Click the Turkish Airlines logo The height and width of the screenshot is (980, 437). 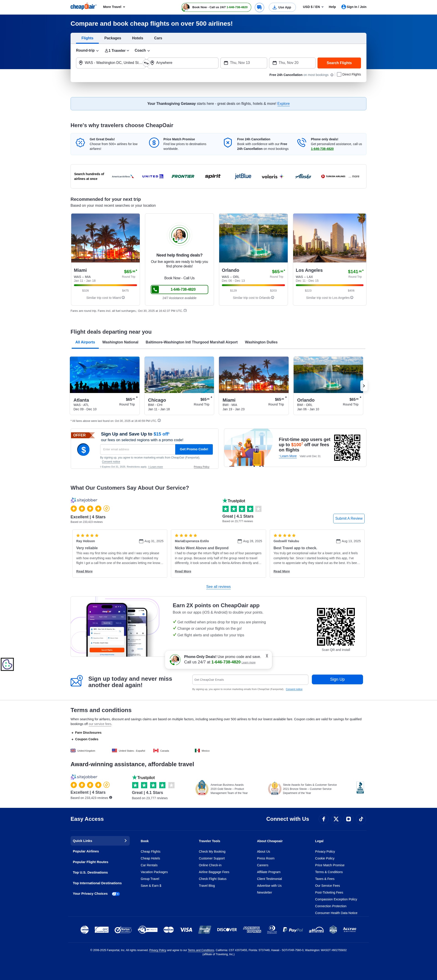(333, 176)
